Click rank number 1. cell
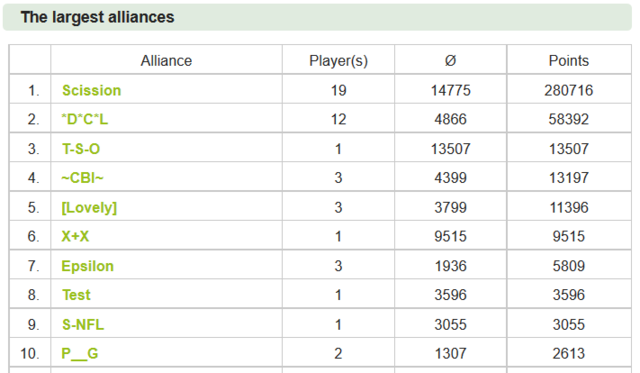 [30, 90]
